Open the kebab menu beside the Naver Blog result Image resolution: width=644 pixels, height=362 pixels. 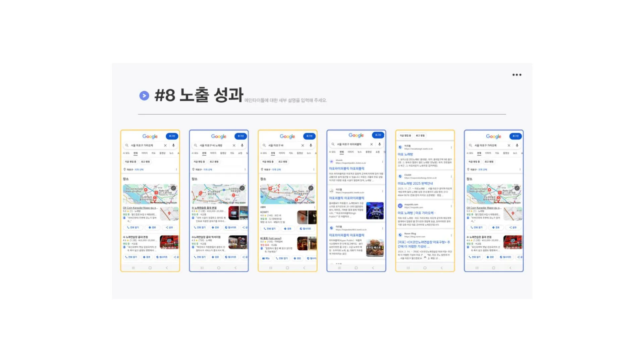(x=451, y=235)
